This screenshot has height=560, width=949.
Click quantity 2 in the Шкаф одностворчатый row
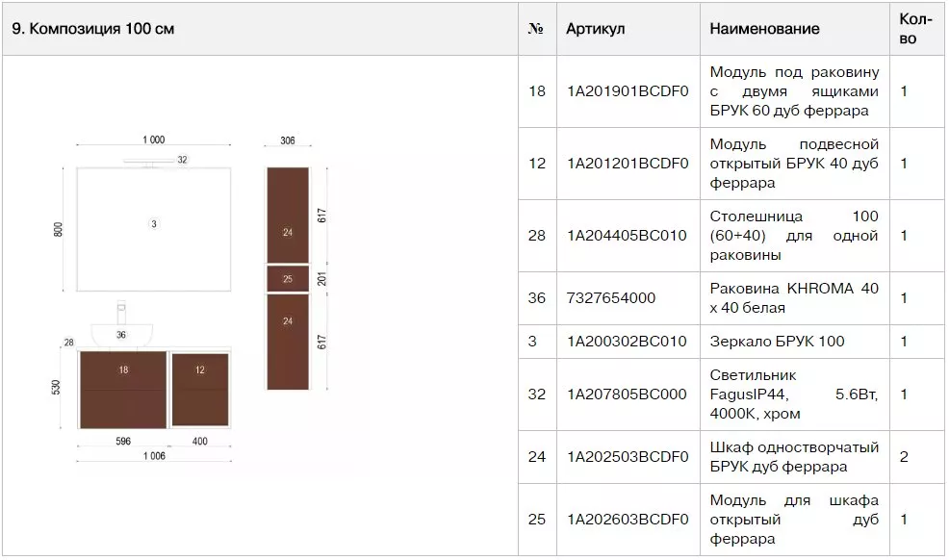coord(904,457)
